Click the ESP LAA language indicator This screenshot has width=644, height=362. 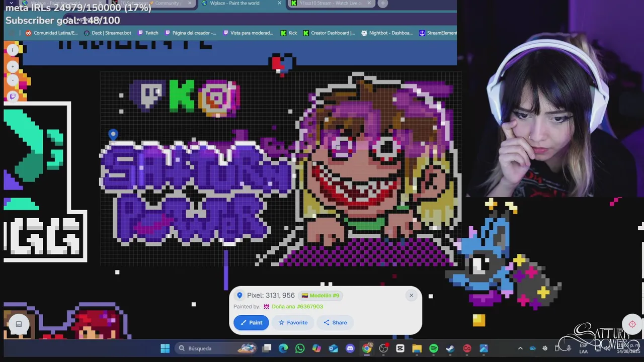coord(584,348)
